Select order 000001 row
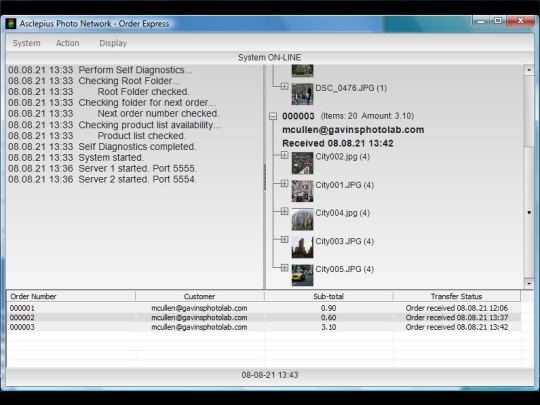 (x=264, y=308)
